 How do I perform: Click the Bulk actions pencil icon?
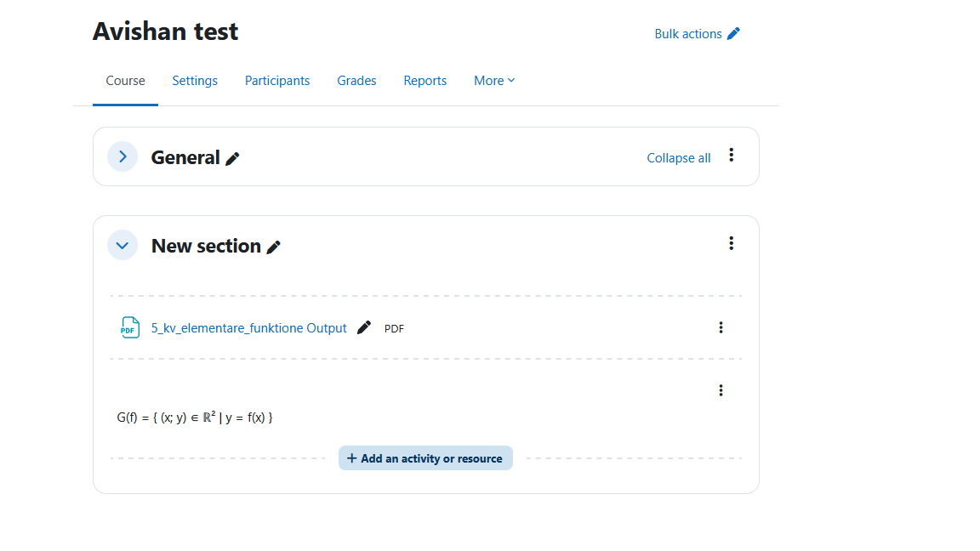[x=733, y=34]
